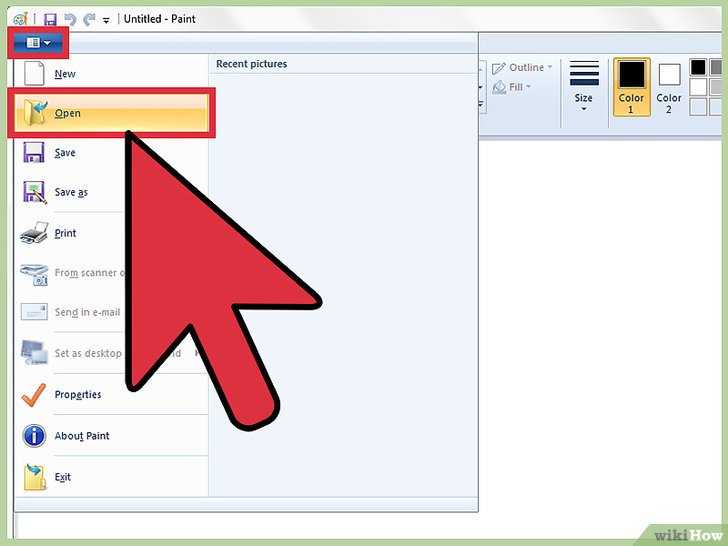
Task: Click the printer icon beside Print
Action: coord(35,233)
